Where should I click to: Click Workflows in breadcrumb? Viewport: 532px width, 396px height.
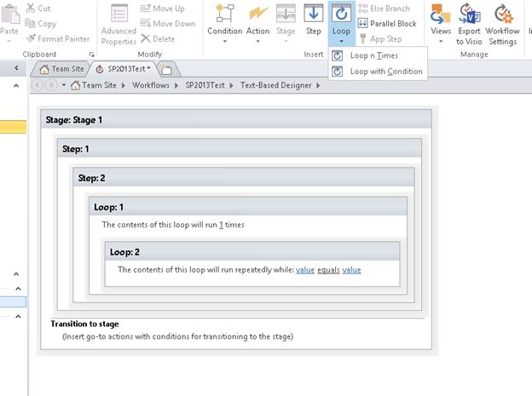[x=151, y=85]
